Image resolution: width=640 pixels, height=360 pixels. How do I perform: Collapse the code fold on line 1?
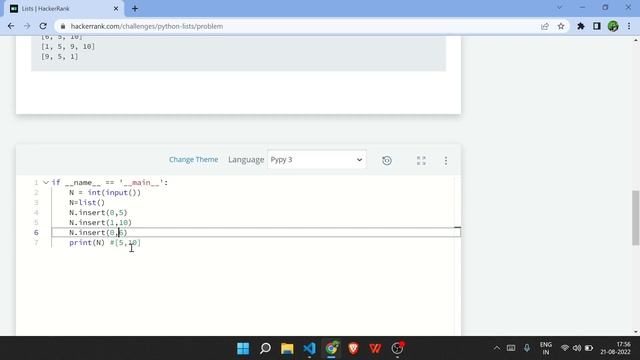point(46,182)
